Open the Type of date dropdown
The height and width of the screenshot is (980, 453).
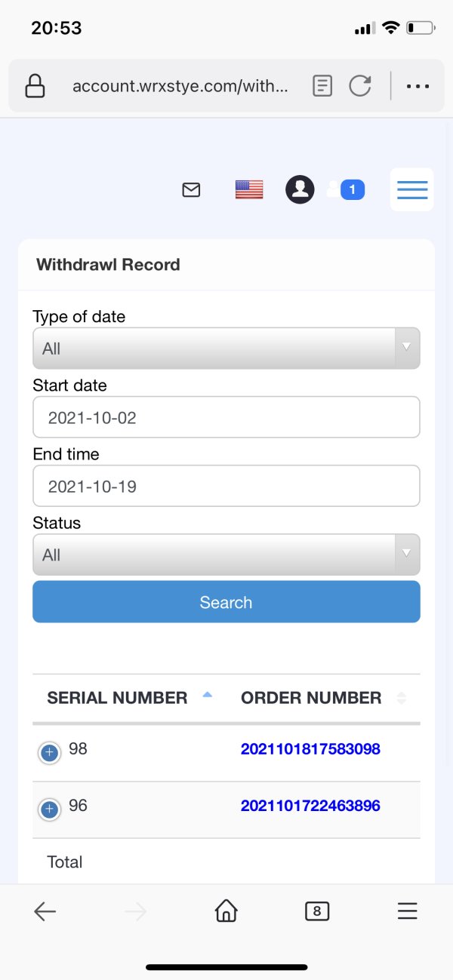226,349
